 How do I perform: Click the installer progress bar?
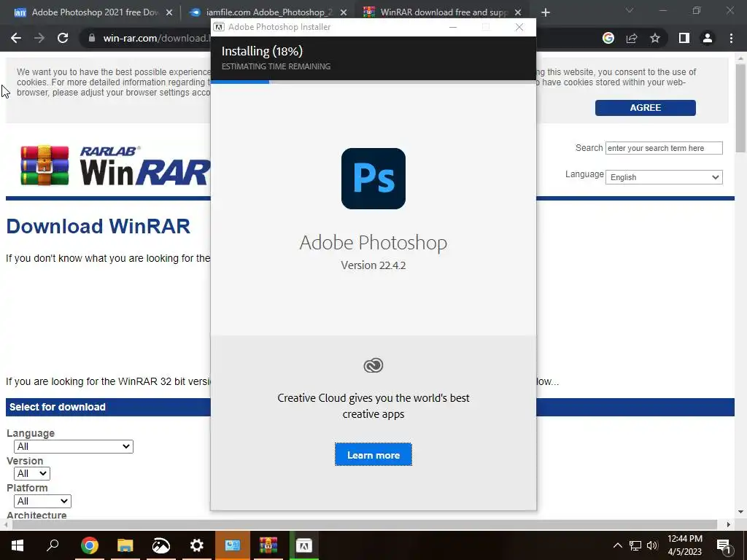(373, 82)
